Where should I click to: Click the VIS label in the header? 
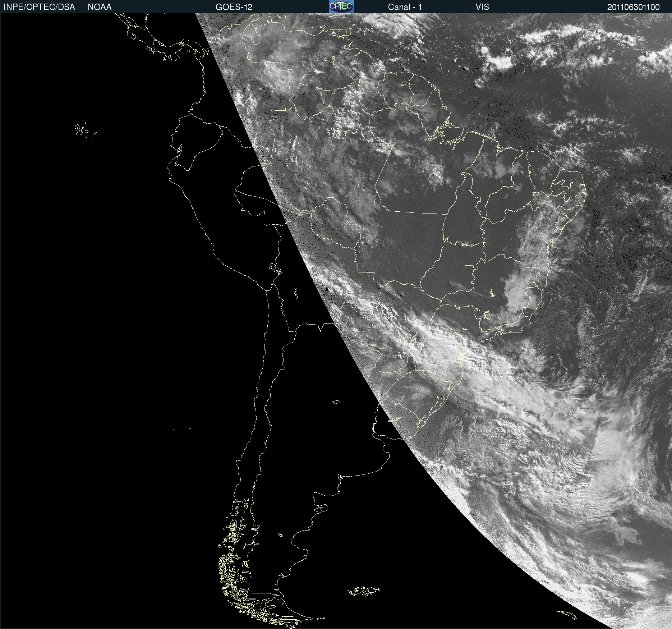click(x=482, y=7)
